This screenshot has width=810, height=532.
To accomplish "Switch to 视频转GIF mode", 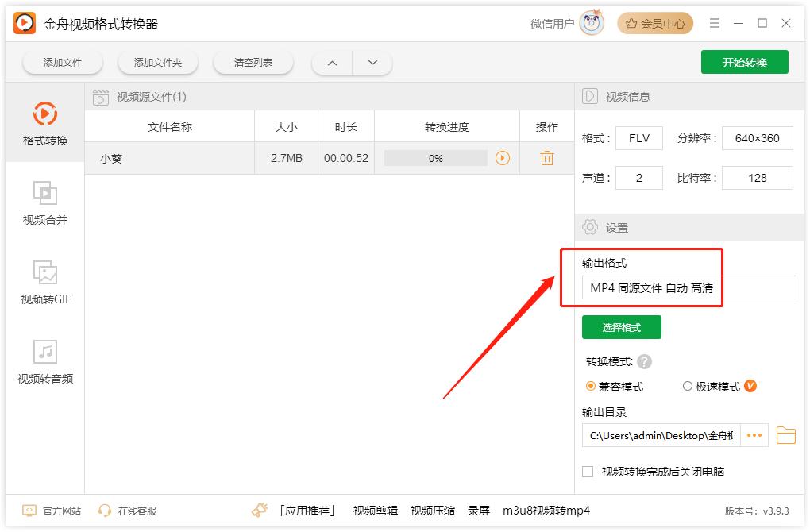I will (x=44, y=282).
